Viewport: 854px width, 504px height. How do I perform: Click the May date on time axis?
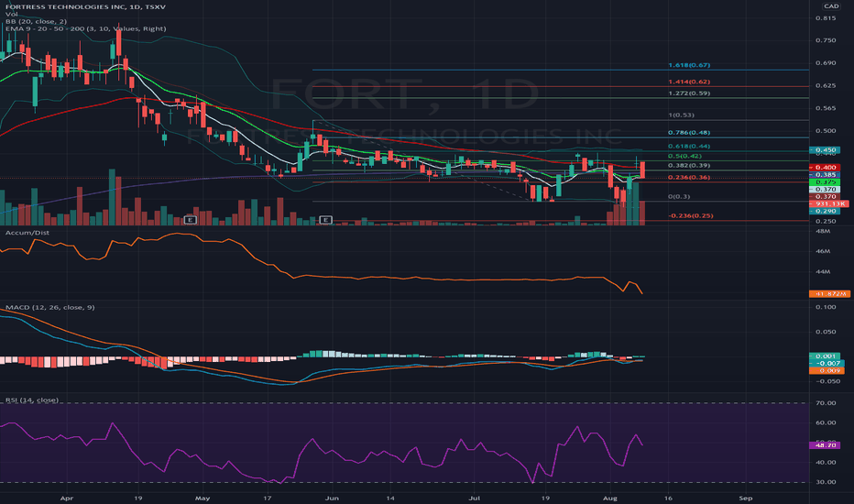coord(203,498)
